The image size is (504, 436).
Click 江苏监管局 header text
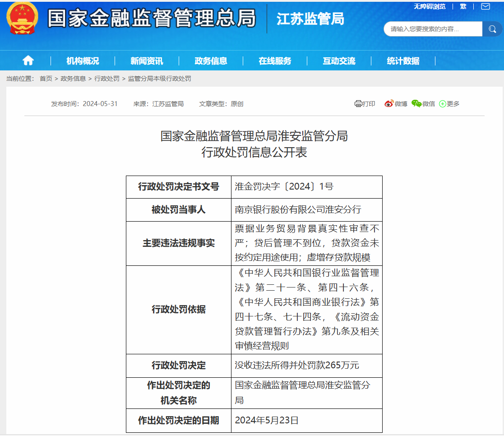pyautogui.click(x=310, y=19)
